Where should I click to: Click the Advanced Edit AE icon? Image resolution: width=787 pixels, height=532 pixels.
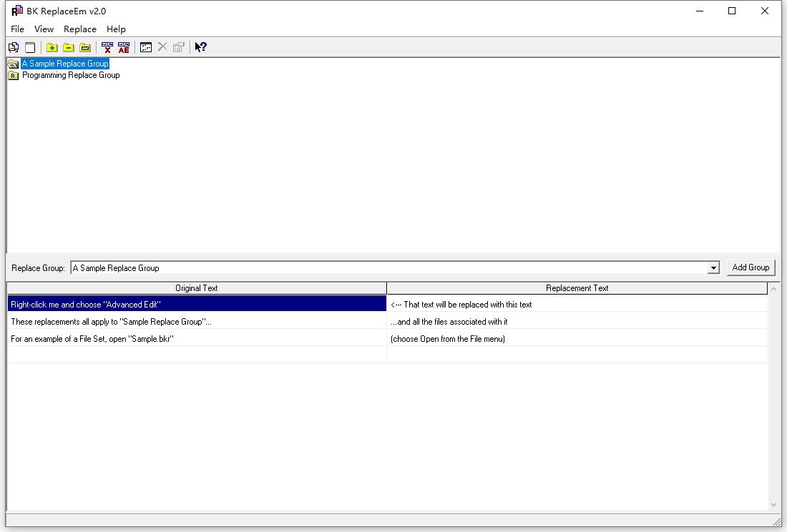tap(124, 47)
